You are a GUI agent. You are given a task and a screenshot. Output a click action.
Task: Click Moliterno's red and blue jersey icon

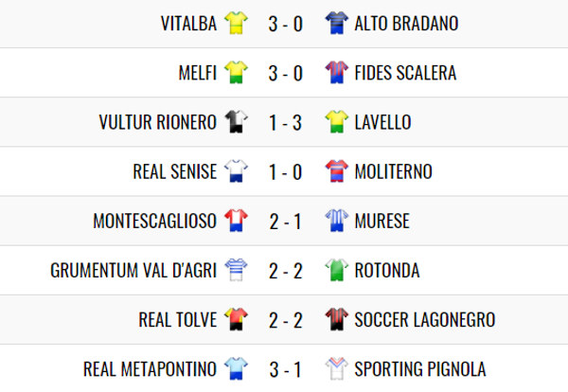pos(337,171)
